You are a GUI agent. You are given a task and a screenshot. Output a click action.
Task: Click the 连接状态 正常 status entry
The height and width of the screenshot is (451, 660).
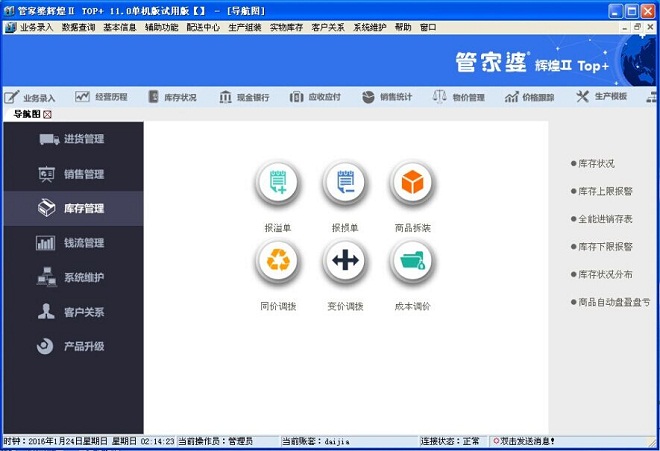coord(450,441)
